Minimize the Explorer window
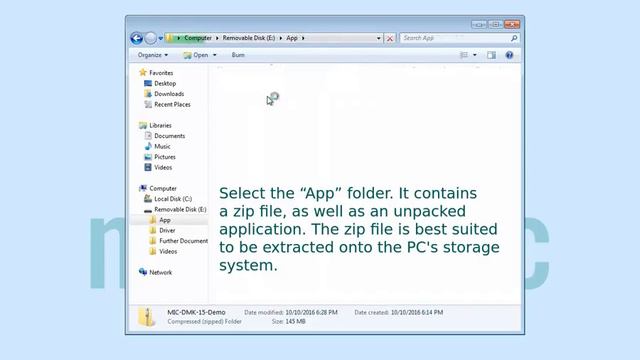The width and height of the screenshot is (640, 360). [x=478, y=24]
